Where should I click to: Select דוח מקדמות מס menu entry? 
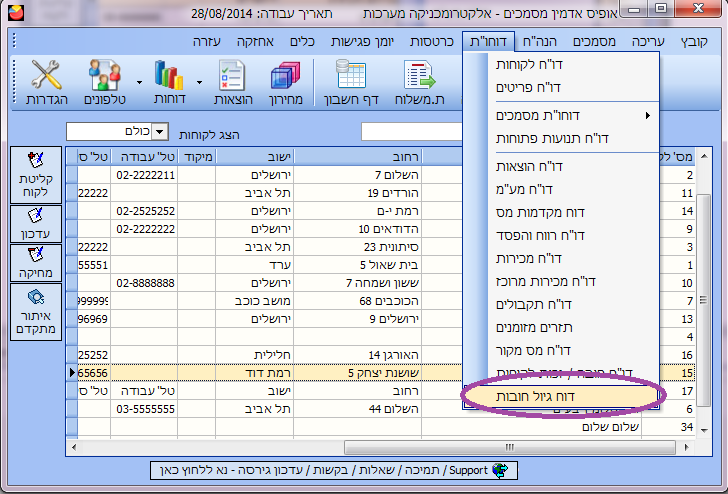coord(562,213)
